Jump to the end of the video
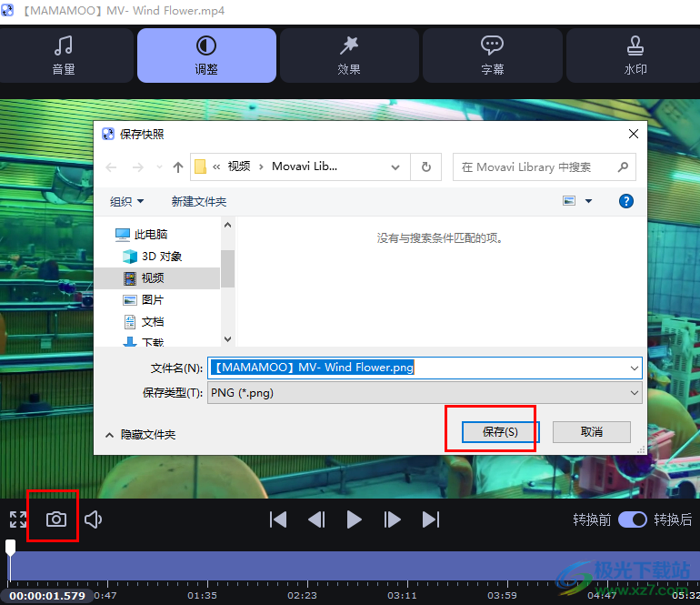Viewport: 700px width, 605px height. (x=431, y=519)
